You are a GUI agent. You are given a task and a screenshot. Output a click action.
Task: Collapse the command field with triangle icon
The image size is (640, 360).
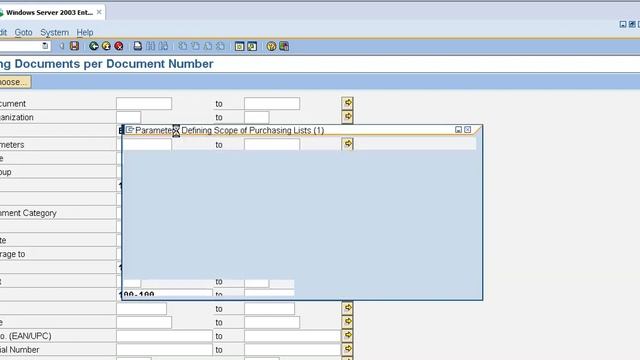click(x=62, y=46)
